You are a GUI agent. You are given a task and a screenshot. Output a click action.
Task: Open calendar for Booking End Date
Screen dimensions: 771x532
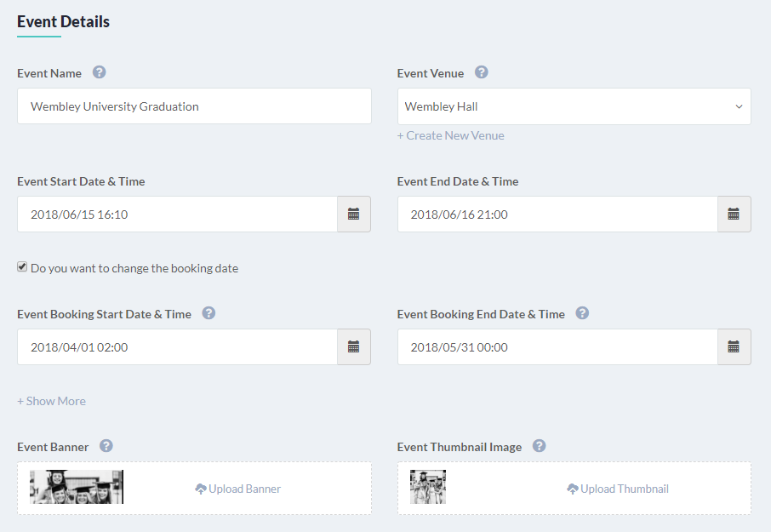734,346
